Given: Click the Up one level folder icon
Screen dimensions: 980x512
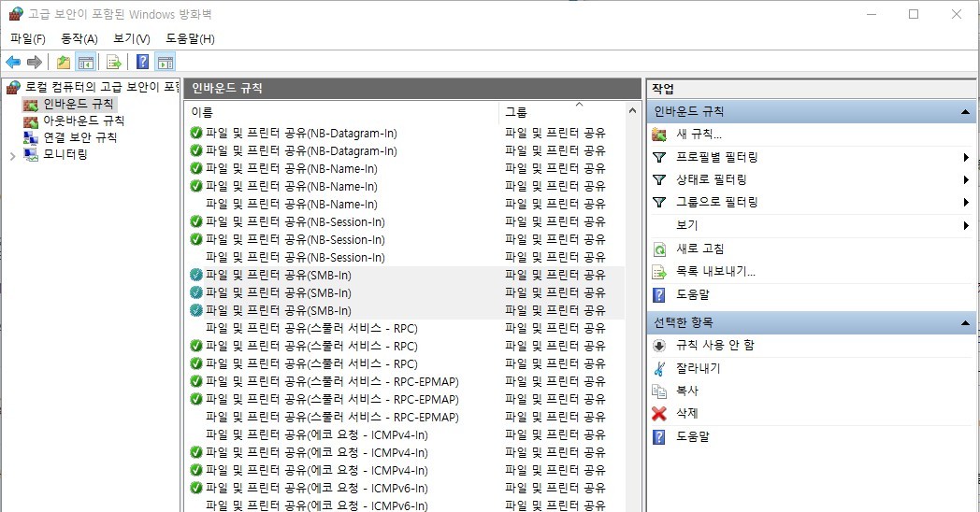Looking at the screenshot, I should coord(64,62).
